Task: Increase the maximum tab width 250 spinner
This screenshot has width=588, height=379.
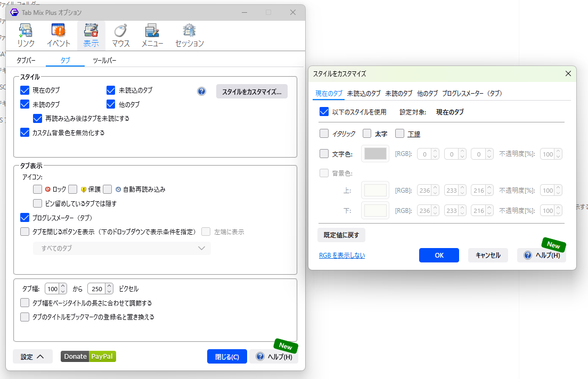Action: 109,286
